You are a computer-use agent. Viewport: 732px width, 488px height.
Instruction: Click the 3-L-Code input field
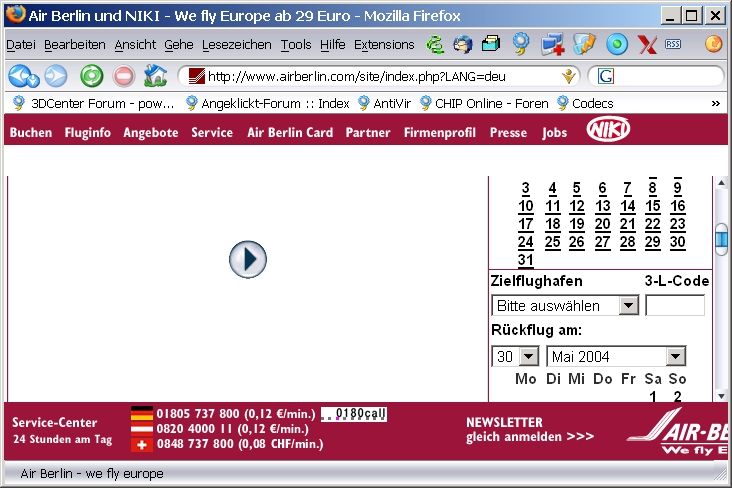pos(675,305)
